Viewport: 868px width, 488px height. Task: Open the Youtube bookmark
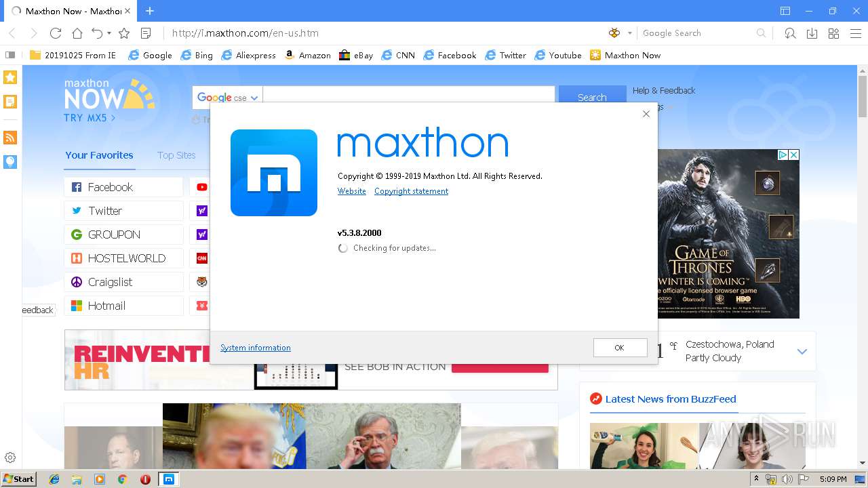tap(558, 55)
